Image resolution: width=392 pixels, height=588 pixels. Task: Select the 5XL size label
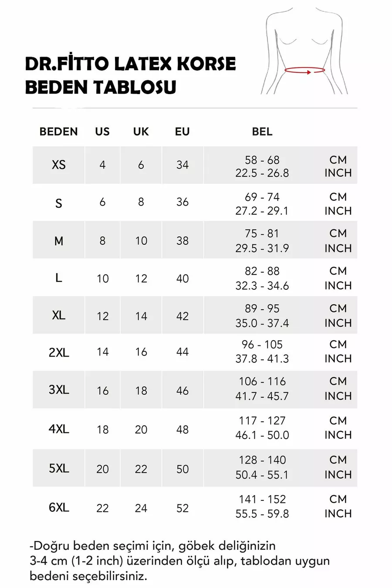click(x=58, y=469)
